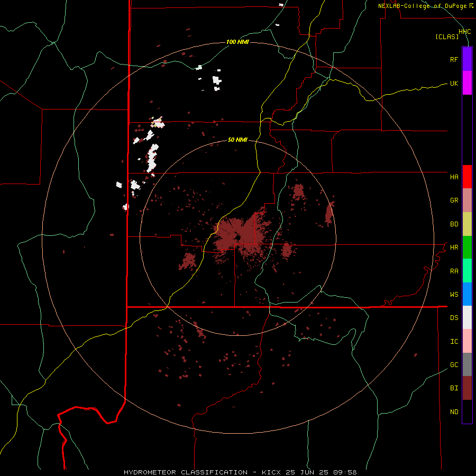The width and height of the screenshot is (476, 476).
Task: Click the ND black legend swatch
Action: [467, 411]
